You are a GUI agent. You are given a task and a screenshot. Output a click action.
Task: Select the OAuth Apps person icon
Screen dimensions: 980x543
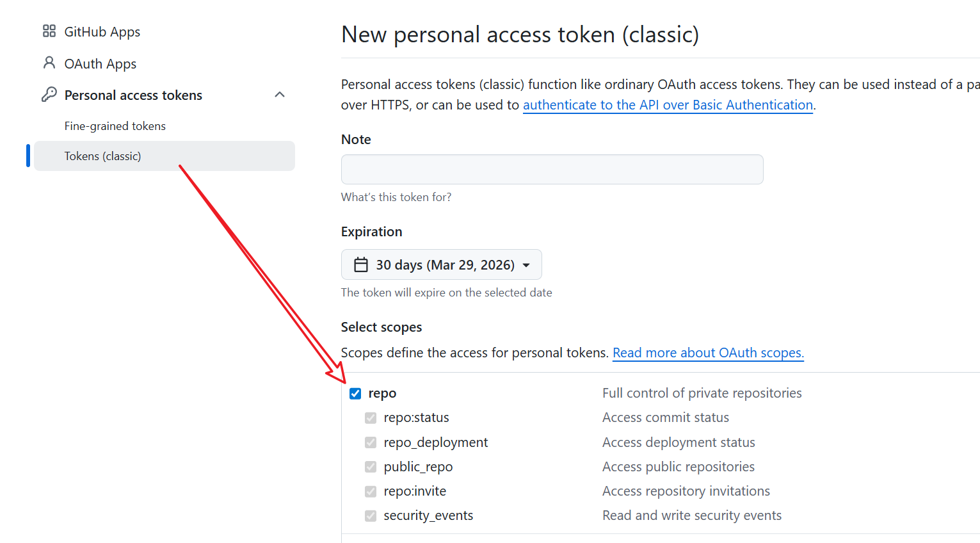48,62
